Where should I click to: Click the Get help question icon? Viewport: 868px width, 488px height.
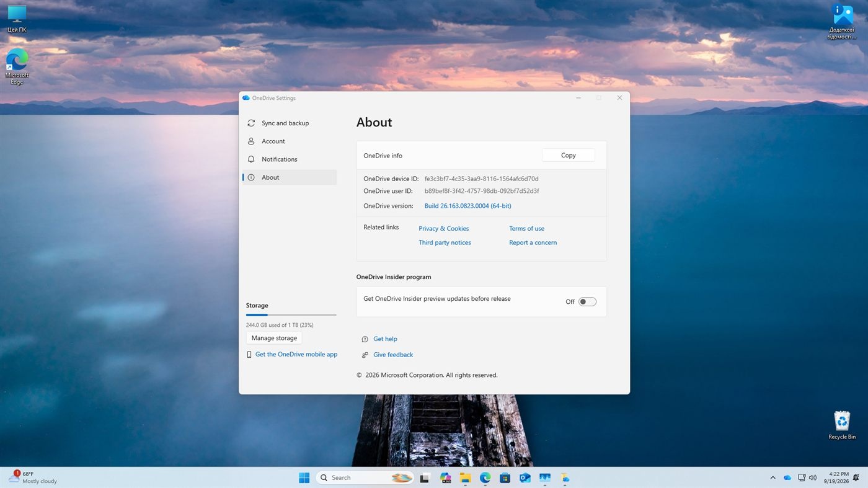(365, 339)
